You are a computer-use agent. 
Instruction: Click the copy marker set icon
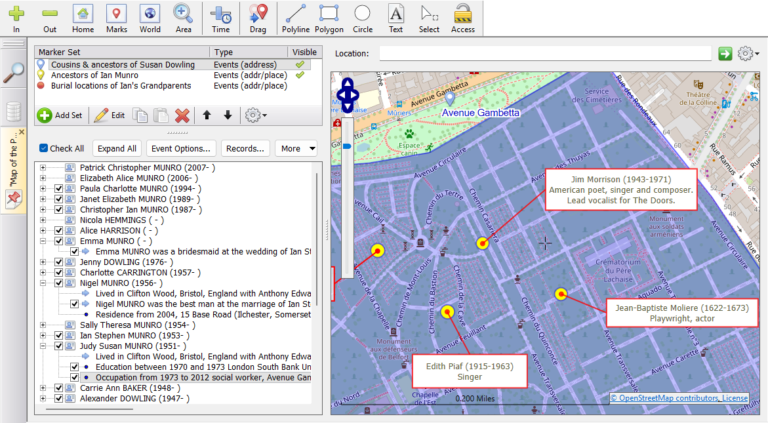point(141,116)
